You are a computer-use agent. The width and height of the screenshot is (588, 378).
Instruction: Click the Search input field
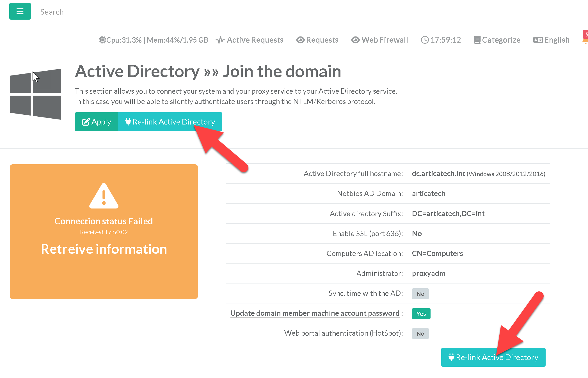pyautogui.click(x=52, y=12)
